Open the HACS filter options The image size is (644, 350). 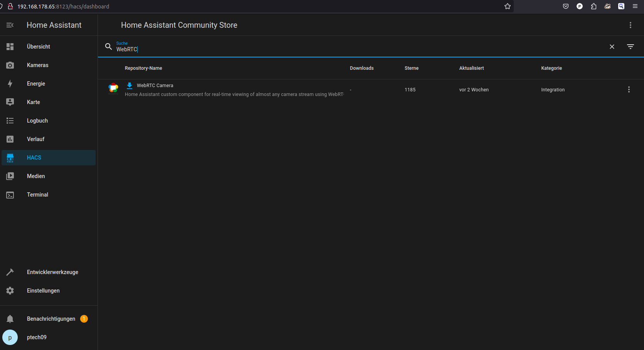(x=630, y=47)
